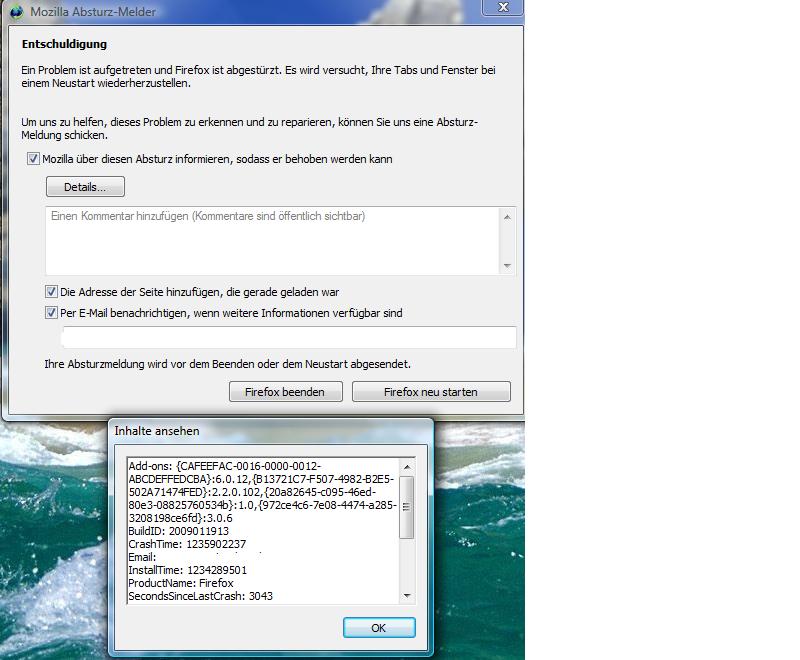Image resolution: width=800 pixels, height=660 pixels.
Task: Click comment box scroll up arrow
Action: pyautogui.click(x=507, y=217)
